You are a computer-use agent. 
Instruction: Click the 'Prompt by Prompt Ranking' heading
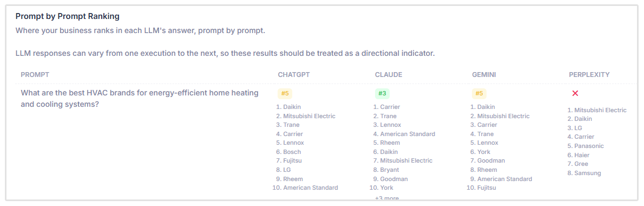(x=67, y=16)
